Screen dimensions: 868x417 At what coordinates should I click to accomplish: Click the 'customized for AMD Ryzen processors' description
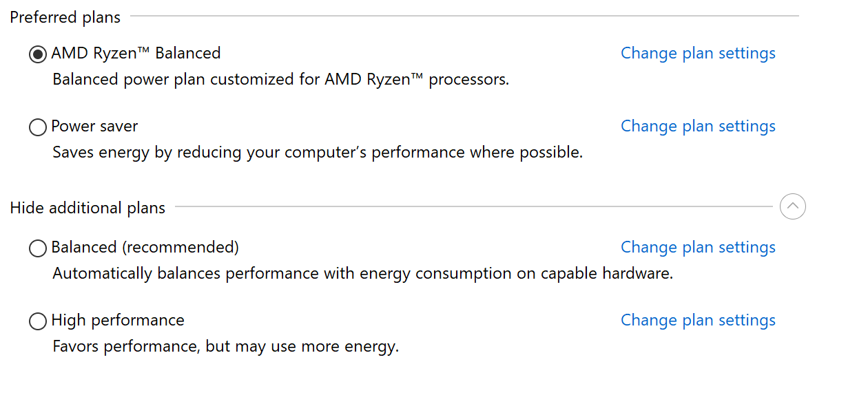tap(280, 80)
